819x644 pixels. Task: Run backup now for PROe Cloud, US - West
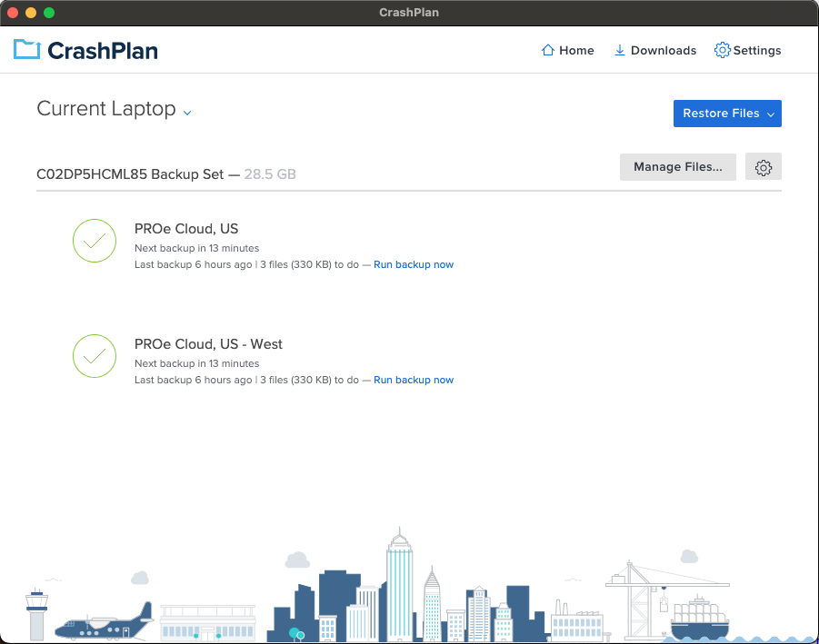click(x=414, y=380)
